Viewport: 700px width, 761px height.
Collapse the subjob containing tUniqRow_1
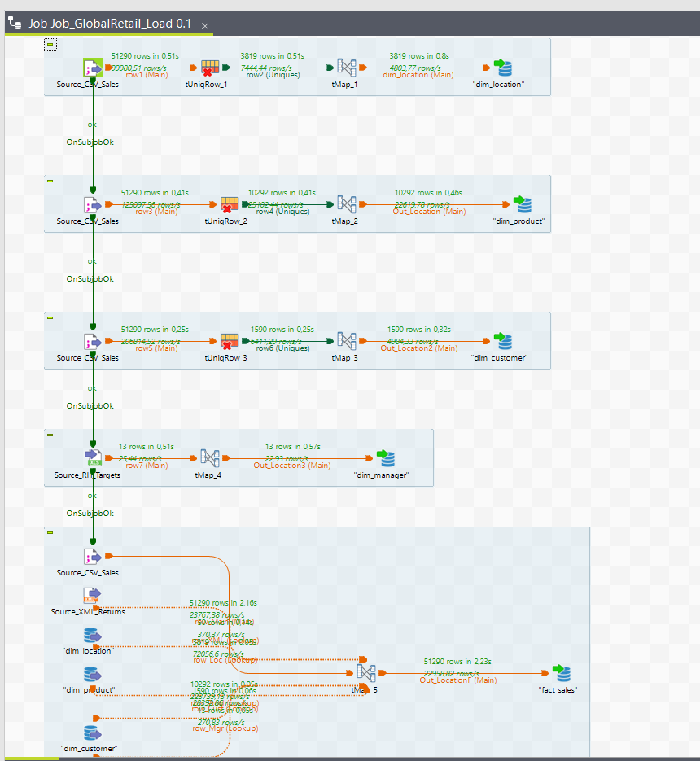pyautogui.click(x=50, y=45)
